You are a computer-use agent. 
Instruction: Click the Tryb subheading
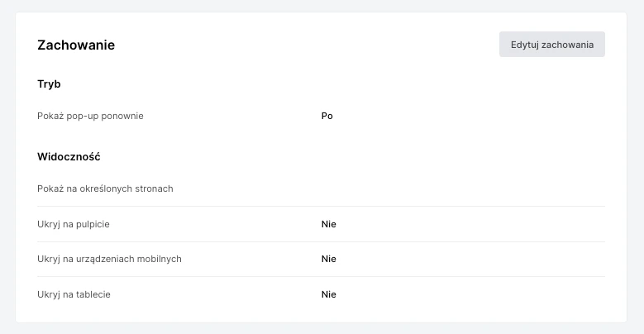[x=49, y=84]
